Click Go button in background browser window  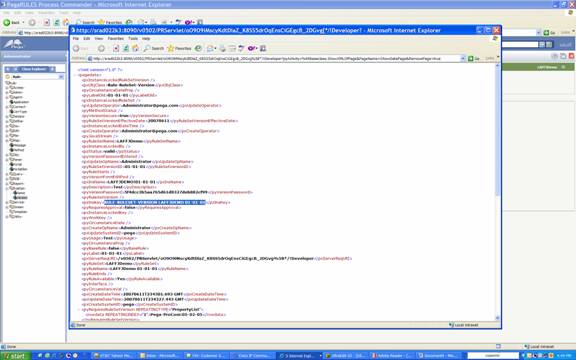tap(549, 33)
